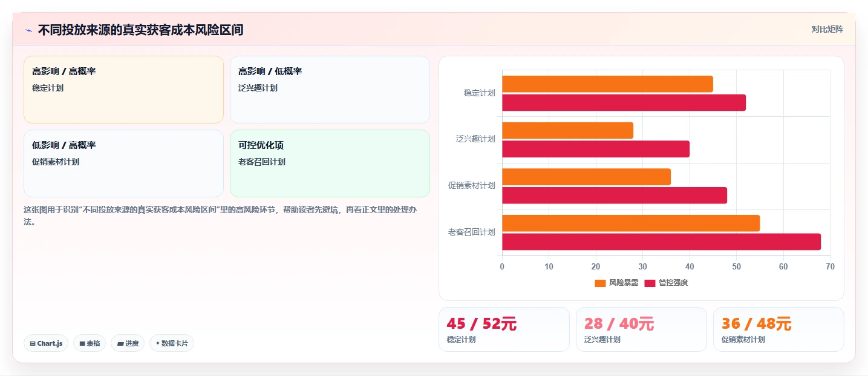The height and width of the screenshot is (376, 868).
Task: Click the orange bar for 老客召回计划
Action: coord(631,223)
